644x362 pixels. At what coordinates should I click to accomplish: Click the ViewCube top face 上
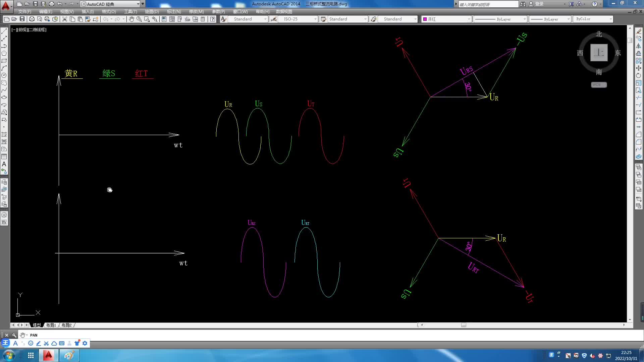click(x=599, y=53)
